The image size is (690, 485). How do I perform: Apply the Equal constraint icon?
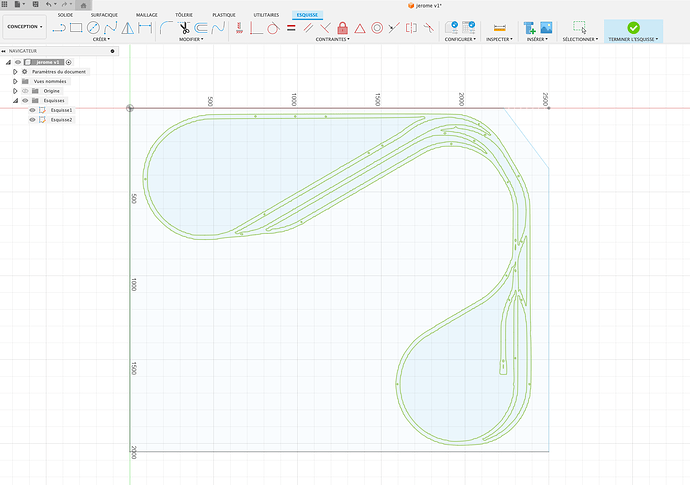point(291,28)
